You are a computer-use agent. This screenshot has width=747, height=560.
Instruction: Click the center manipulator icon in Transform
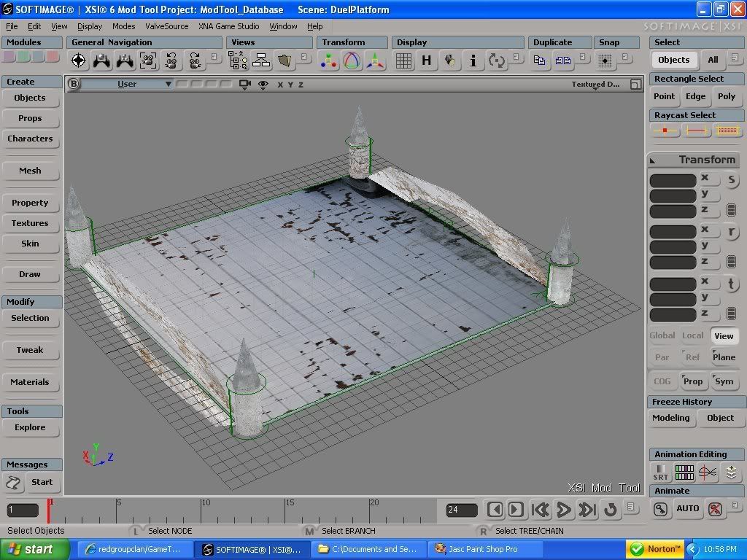[329, 61]
